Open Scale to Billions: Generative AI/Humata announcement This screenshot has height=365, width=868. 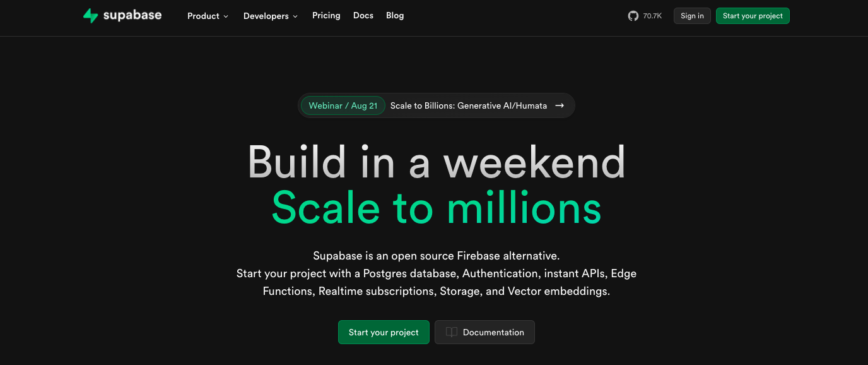click(469, 105)
